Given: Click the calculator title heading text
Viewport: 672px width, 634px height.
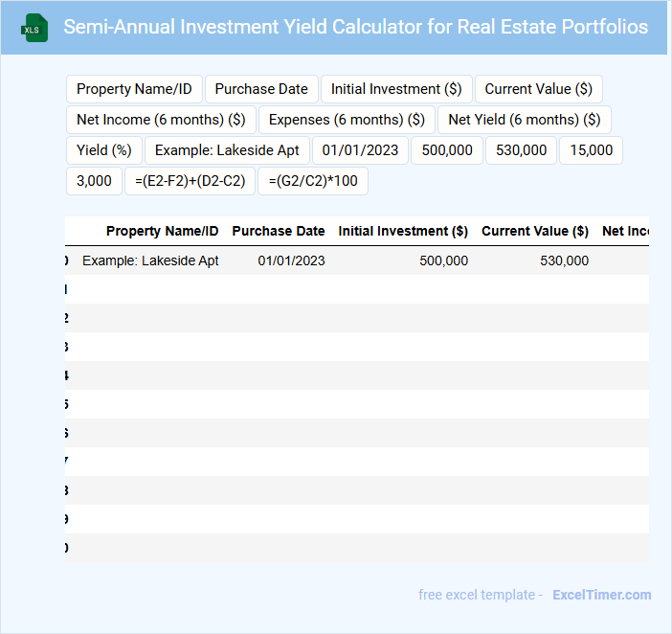Looking at the screenshot, I should (x=355, y=27).
